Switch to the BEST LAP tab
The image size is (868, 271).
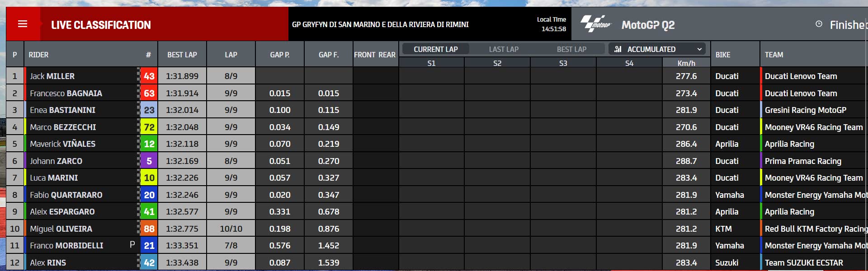tap(571, 49)
